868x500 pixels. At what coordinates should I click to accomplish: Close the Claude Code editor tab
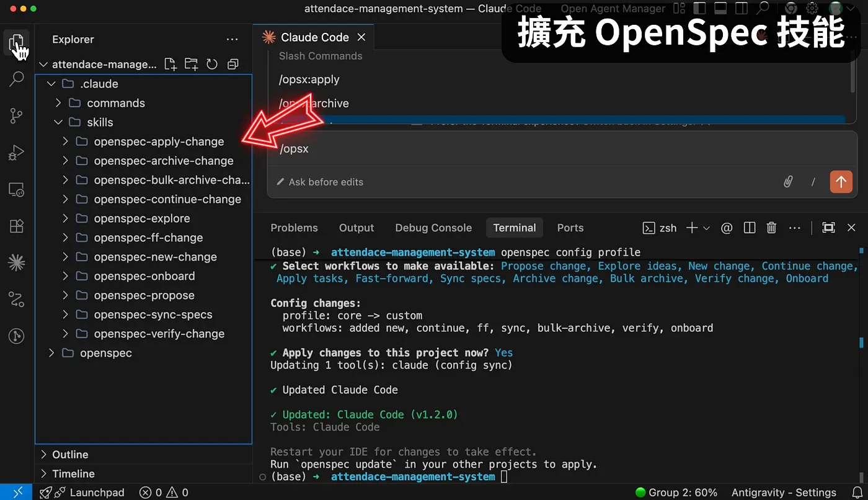point(361,37)
